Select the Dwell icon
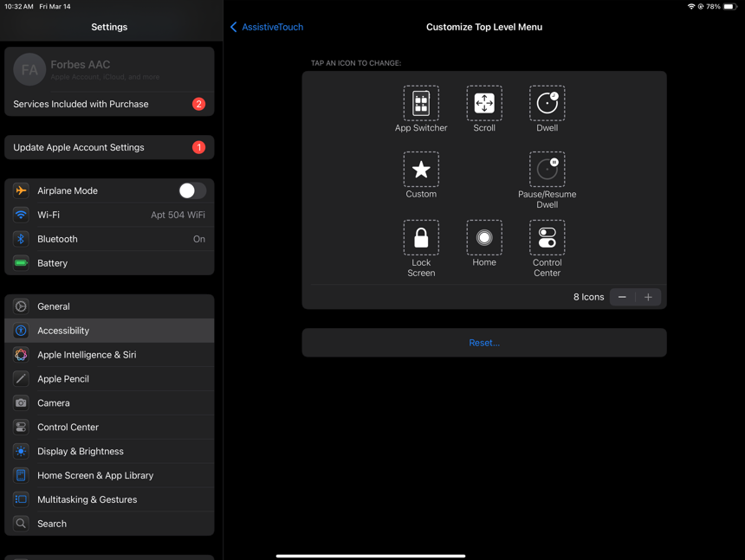745x560 pixels. coord(547,103)
